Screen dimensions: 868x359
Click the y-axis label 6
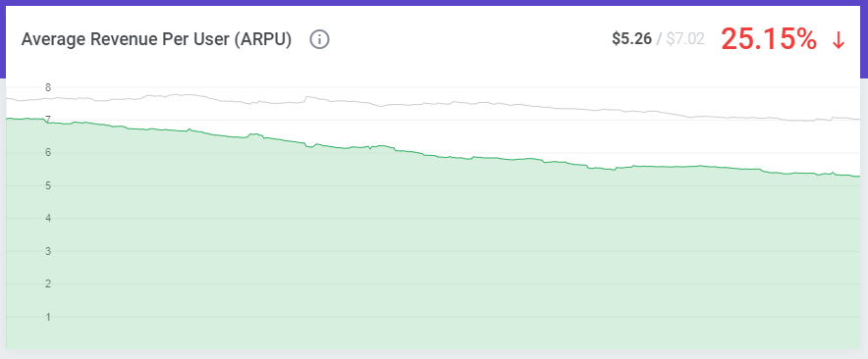48,153
